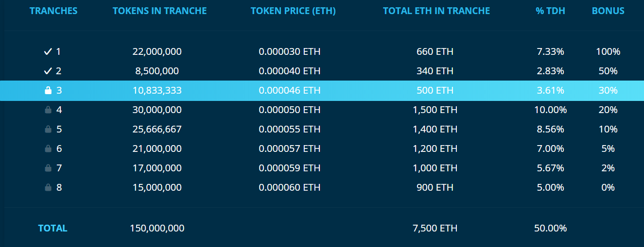Click the lock icon beside tranche 7
The height and width of the screenshot is (247, 644).
(48, 168)
